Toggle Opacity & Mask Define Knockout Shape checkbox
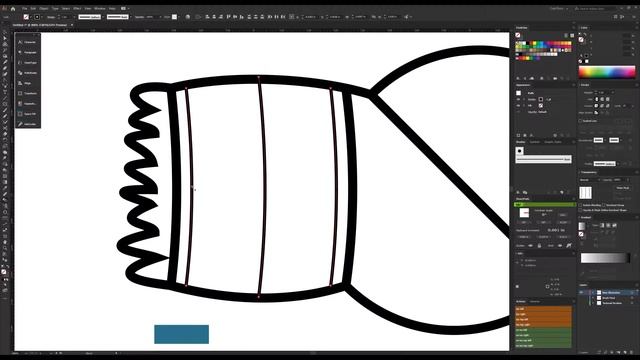The image size is (640, 360). (581, 210)
